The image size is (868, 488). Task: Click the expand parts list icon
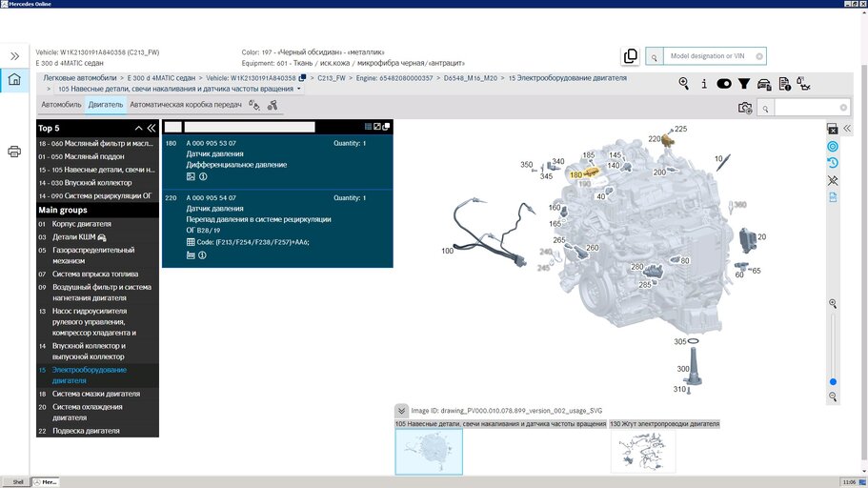click(x=377, y=127)
